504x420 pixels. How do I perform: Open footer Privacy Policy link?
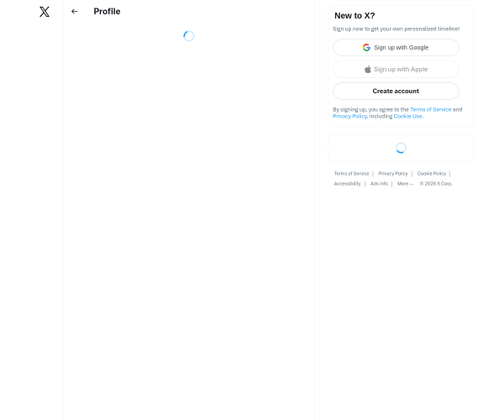393,174
